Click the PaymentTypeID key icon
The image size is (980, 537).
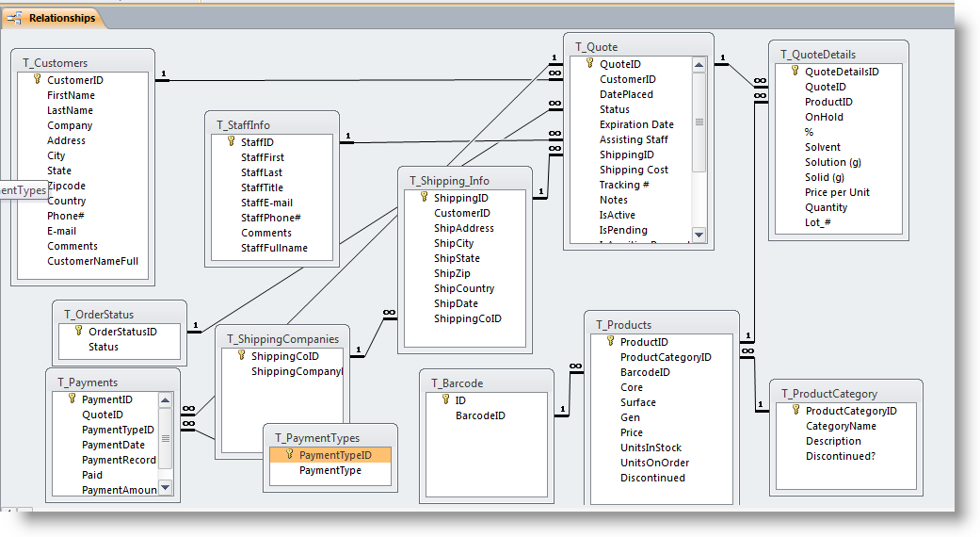pyautogui.click(x=289, y=454)
